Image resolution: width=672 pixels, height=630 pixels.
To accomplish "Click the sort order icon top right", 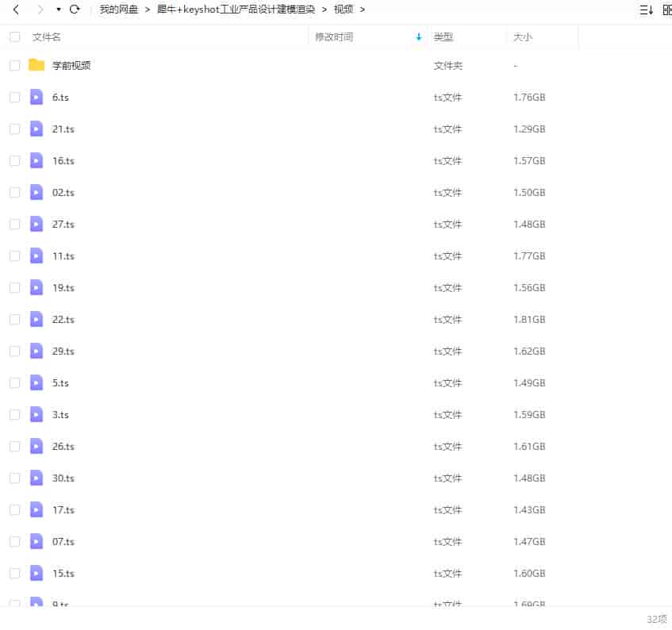I will tap(645, 9).
